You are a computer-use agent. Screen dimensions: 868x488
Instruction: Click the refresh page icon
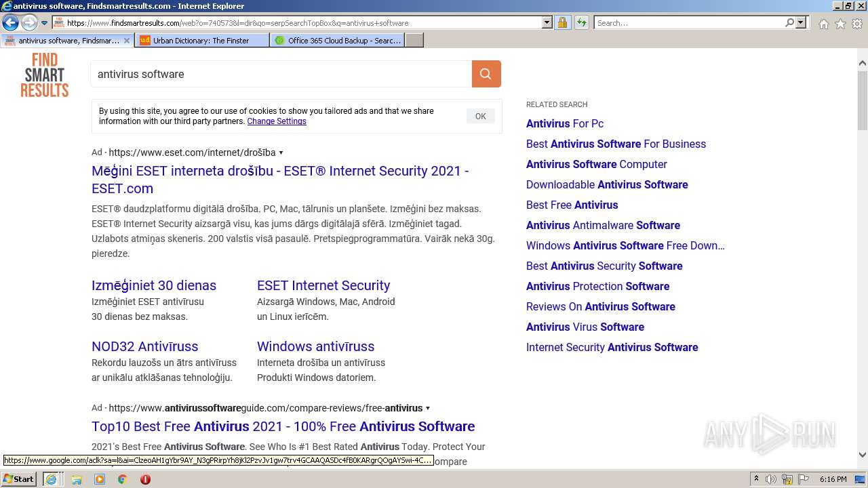(x=582, y=23)
